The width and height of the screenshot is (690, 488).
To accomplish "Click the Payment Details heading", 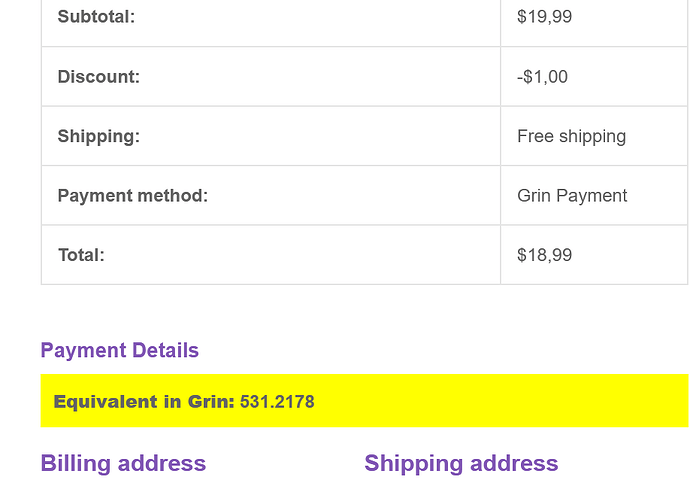I will (120, 350).
